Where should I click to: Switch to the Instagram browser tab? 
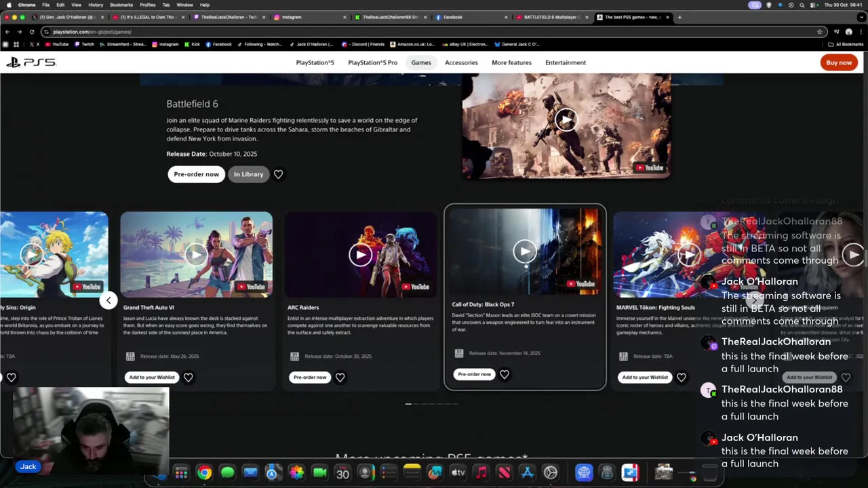click(310, 17)
